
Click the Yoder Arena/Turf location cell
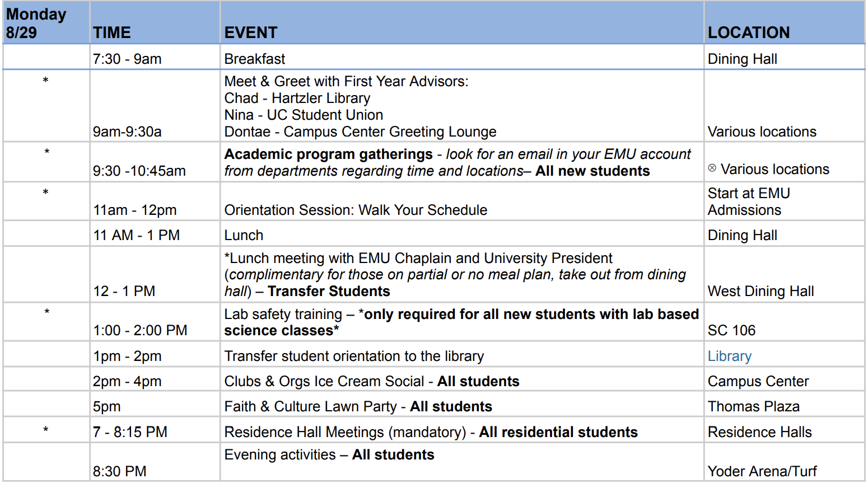pos(785,462)
